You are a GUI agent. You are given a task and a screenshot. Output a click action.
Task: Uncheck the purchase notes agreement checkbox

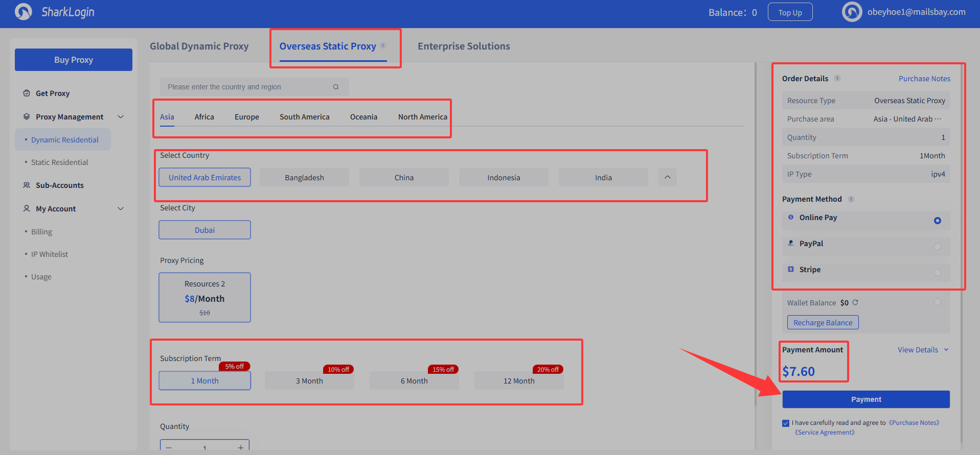tap(786, 423)
